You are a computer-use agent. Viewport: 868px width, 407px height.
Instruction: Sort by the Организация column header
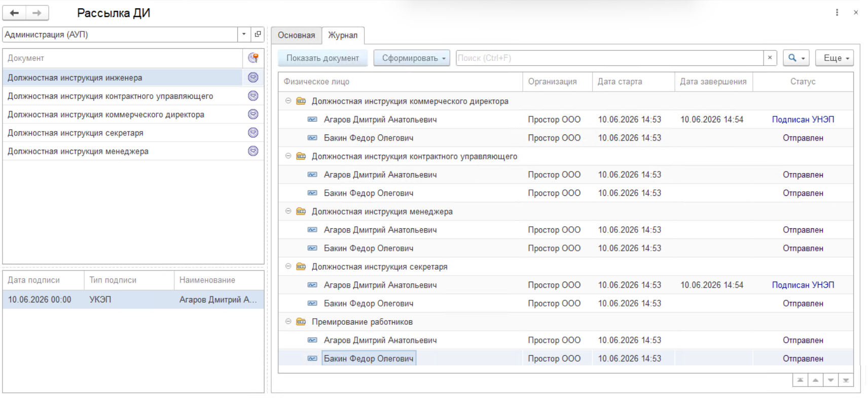click(x=557, y=82)
